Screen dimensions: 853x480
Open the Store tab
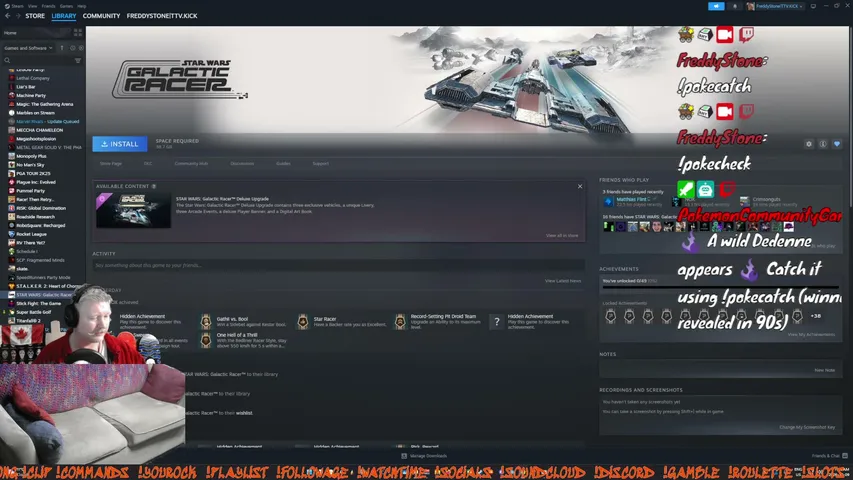click(x=35, y=16)
